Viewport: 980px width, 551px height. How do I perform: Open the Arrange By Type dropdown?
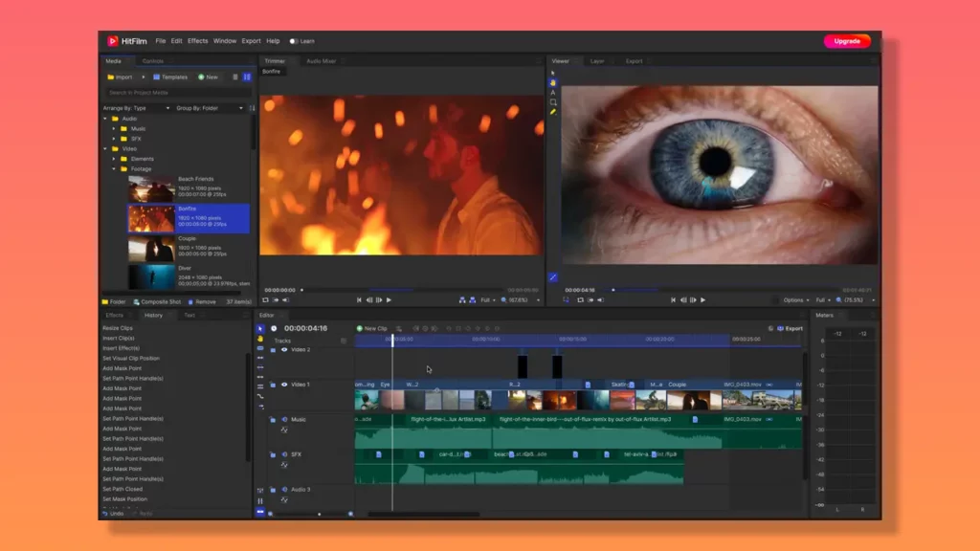click(136, 108)
